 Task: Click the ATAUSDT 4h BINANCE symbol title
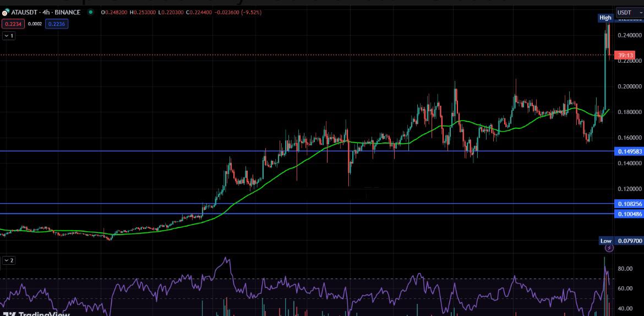[x=45, y=12]
